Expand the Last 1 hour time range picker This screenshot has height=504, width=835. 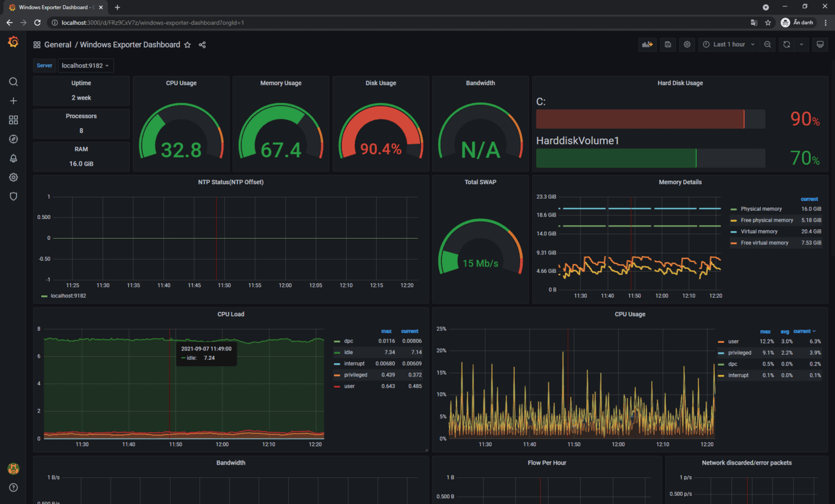[728, 44]
